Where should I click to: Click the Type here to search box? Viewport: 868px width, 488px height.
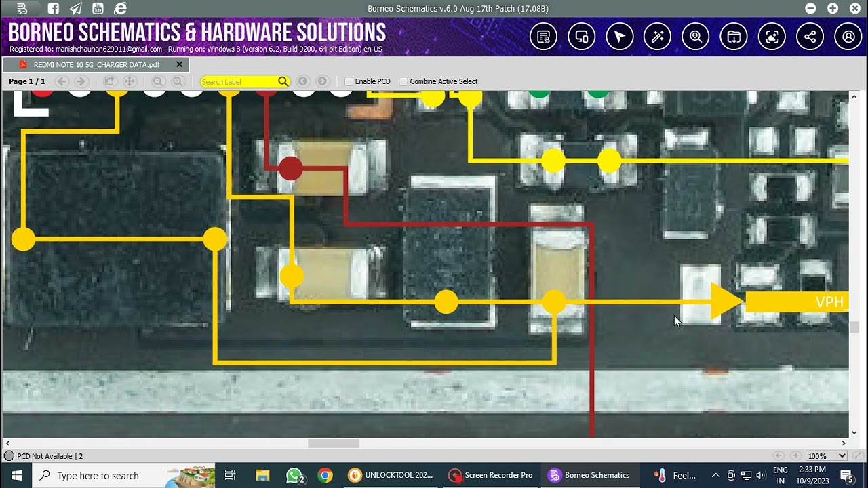(x=124, y=475)
